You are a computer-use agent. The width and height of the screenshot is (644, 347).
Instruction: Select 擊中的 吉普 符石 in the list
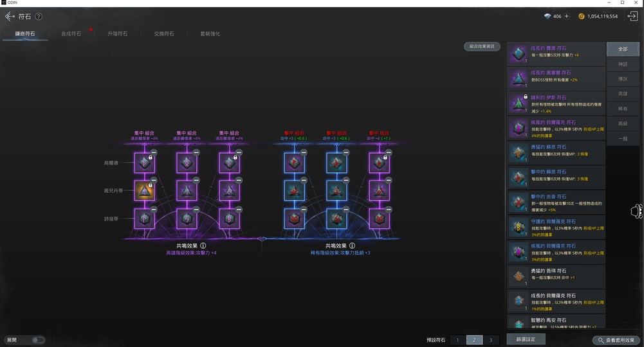[556, 202]
